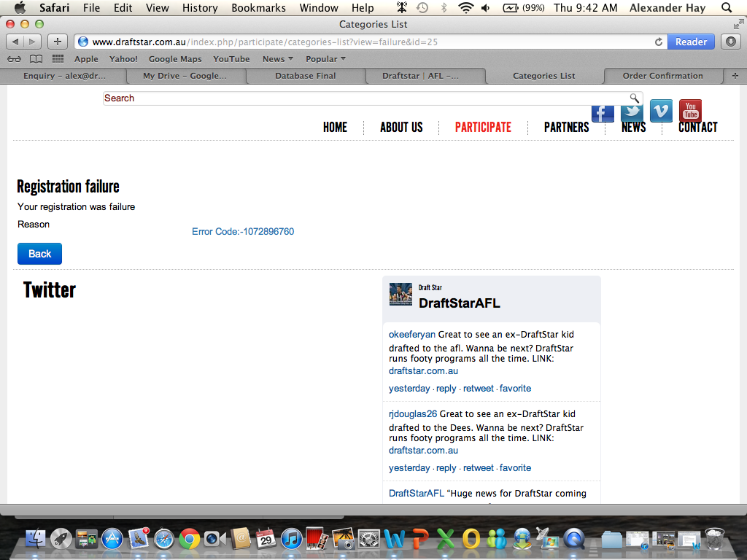Screen dimensions: 747x560
Task: Open the Facebook social icon
Action: tap(603, 112)
